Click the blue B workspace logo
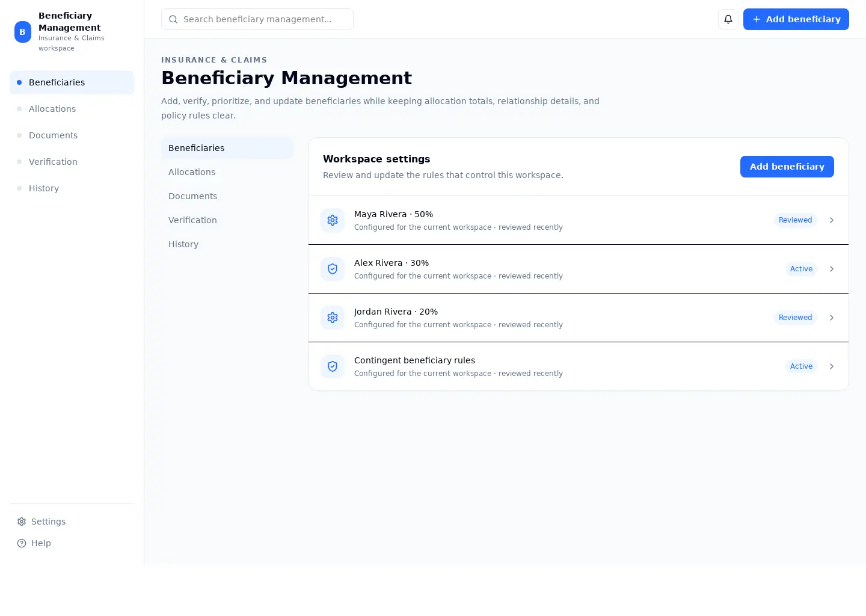866x616 pixels. tap(23, 32)
